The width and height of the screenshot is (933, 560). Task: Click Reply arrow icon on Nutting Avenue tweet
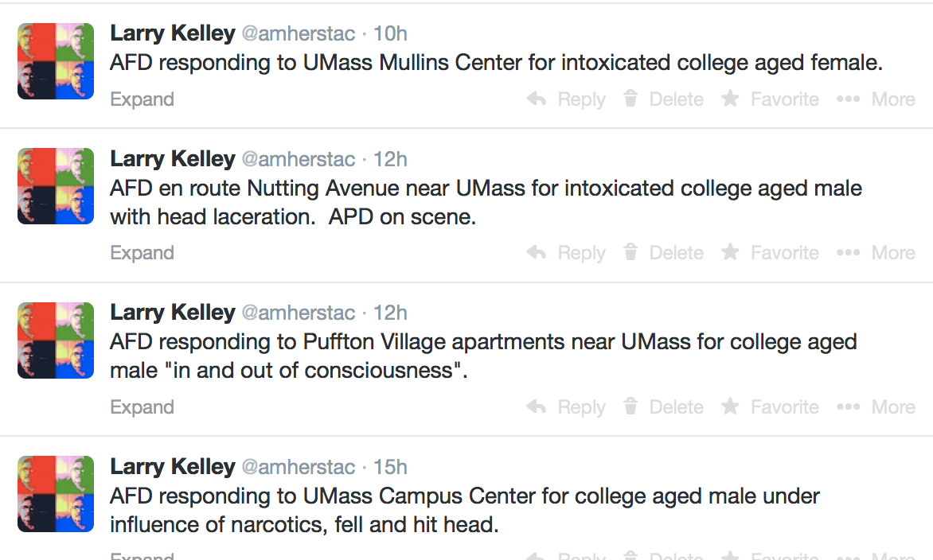pos(537,253)
